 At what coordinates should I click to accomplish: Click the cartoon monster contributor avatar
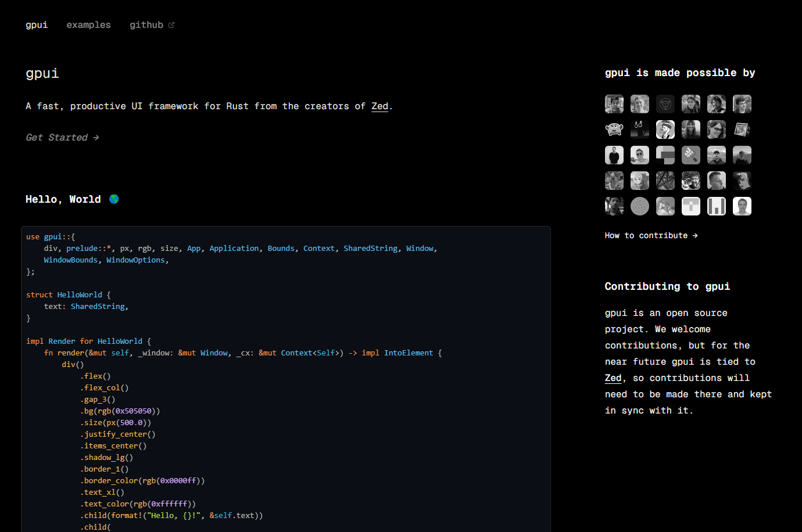(x=614, y=130)
